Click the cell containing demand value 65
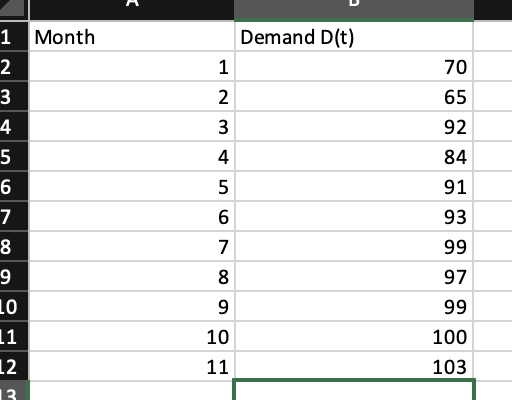Screen dimensions: 512x400 pyautogui.click(x=354, y=97)
